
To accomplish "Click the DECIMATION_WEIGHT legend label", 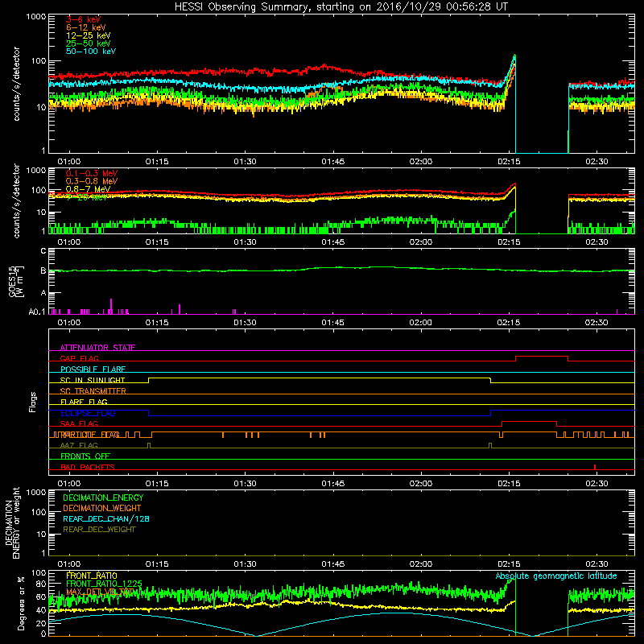I will [x=102, y=508].
